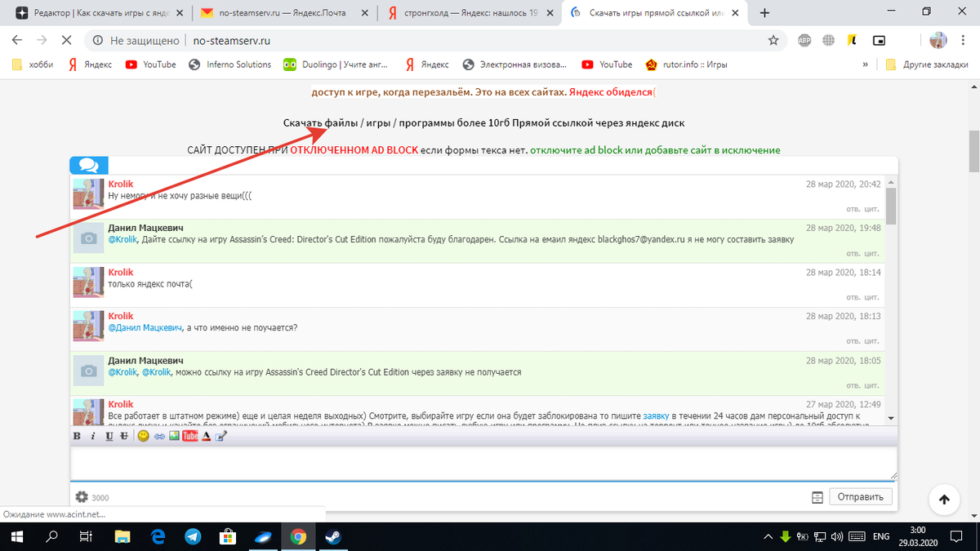Open the хобби bookmarks folder

tap(34, 64)
